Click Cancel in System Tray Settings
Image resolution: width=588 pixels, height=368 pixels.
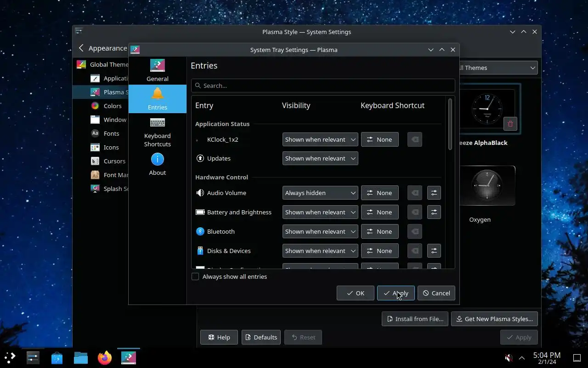436,293
